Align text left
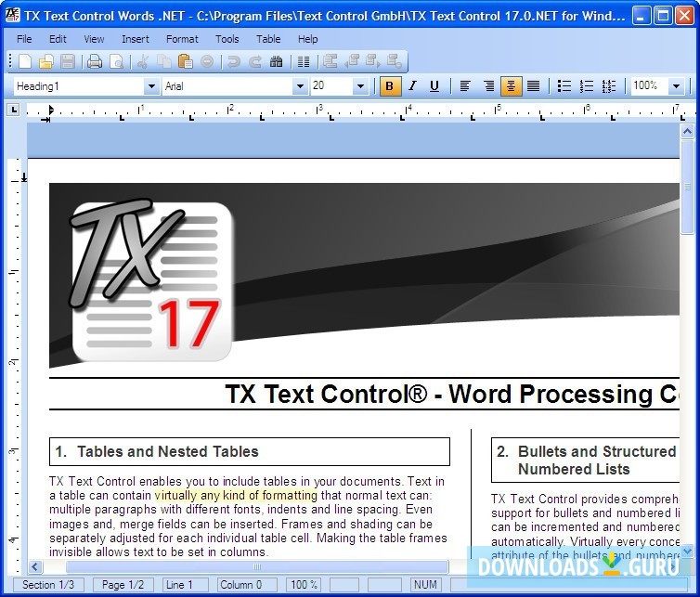This screenshot has height=597, width=700. tap(465, 85)
